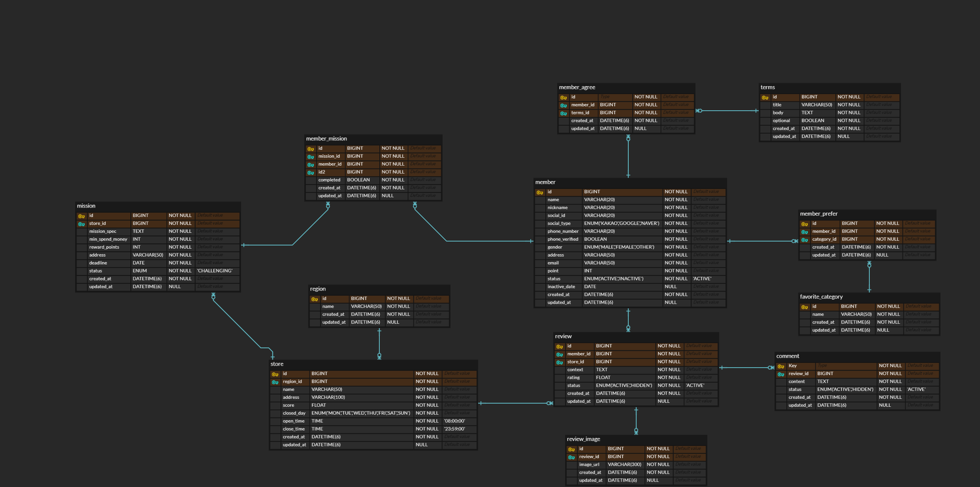Click the foreign key icon next to member_id in review
Image resolution: width=980 pixels, height=487 pixels.
pos(560,354)
